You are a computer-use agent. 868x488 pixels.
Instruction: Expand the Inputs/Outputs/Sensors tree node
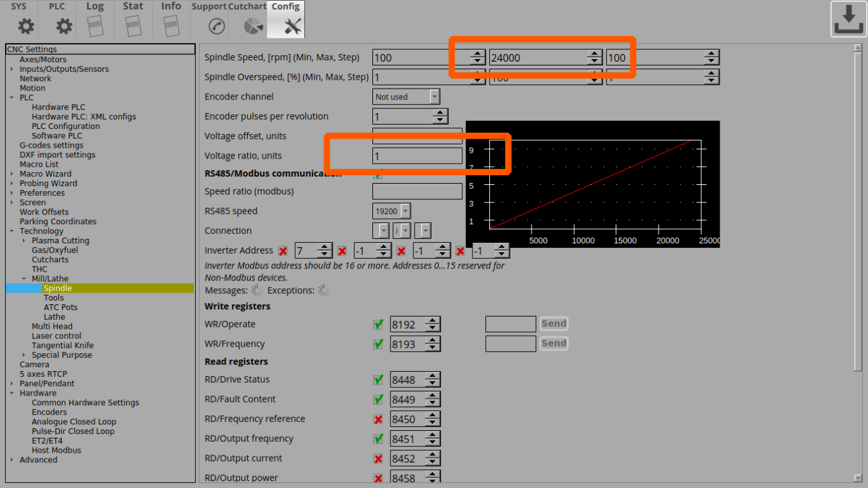click(12, 69)
